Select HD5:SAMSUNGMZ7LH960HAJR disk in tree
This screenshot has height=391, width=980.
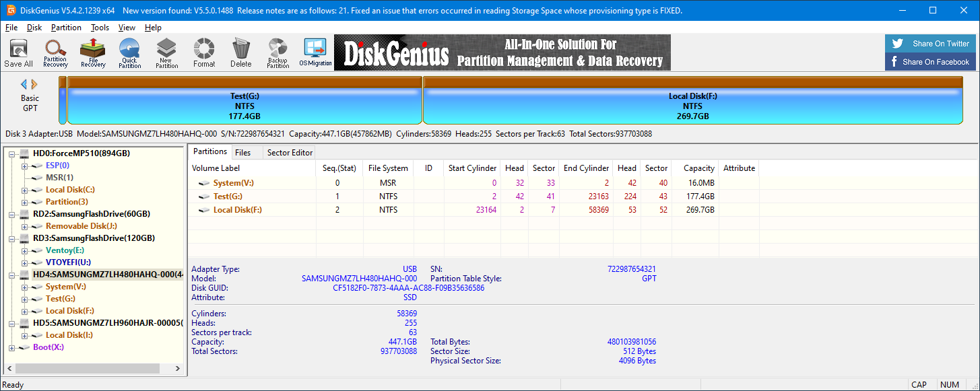coord(108,323)
